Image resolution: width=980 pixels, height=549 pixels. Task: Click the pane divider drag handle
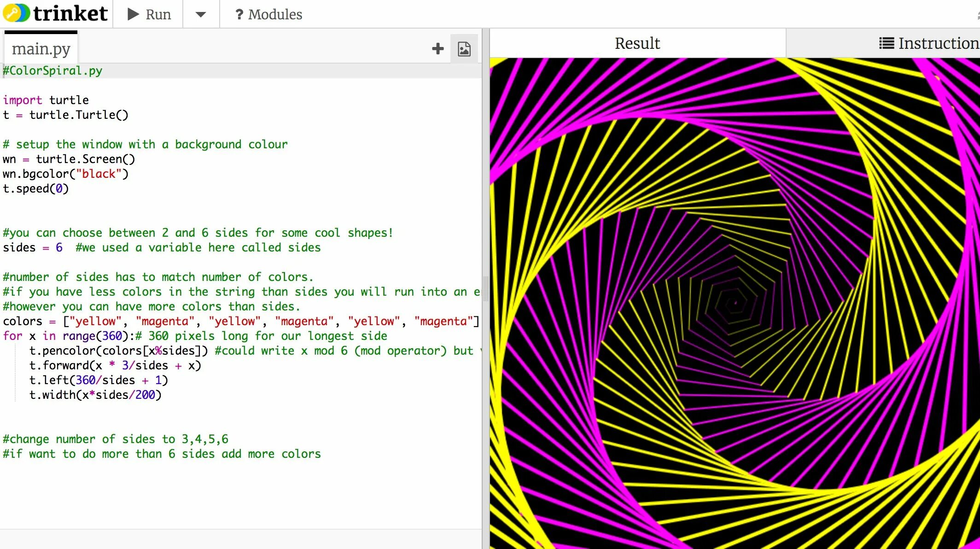pos(485,288)
